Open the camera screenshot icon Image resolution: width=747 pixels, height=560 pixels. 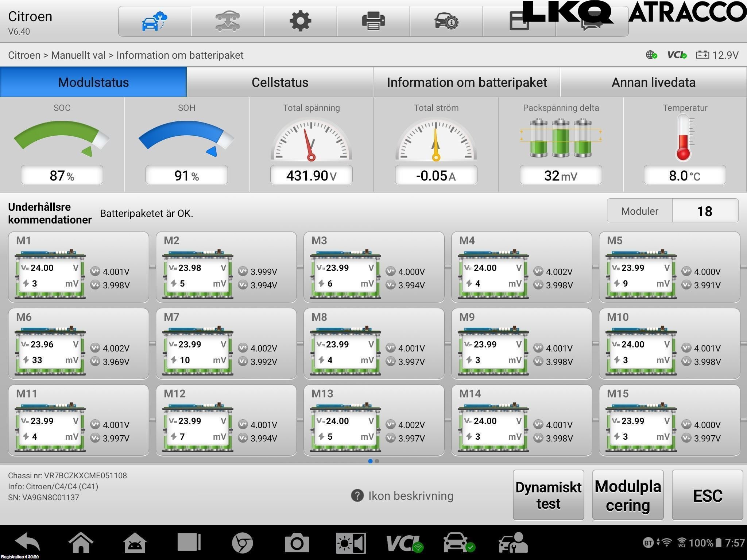[297, 543]
